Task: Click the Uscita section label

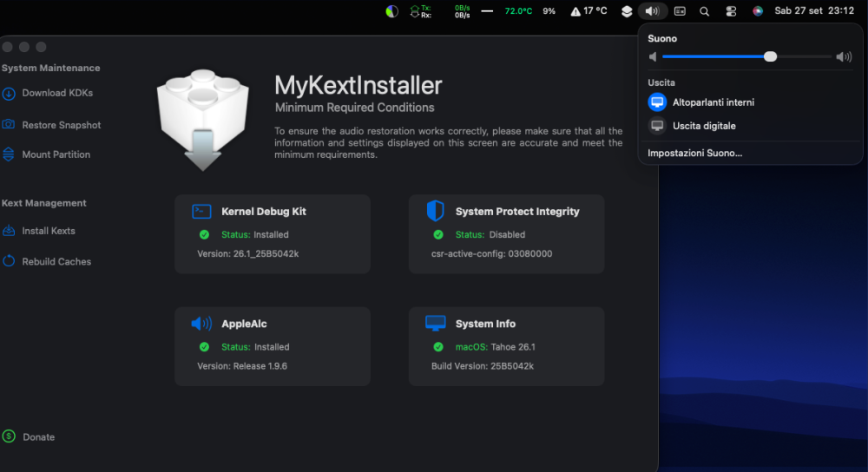Action: point(661,82)
